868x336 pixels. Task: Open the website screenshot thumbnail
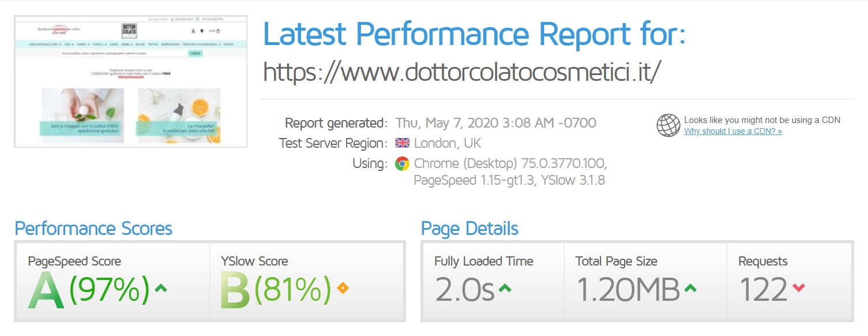[x=130, y=81]
